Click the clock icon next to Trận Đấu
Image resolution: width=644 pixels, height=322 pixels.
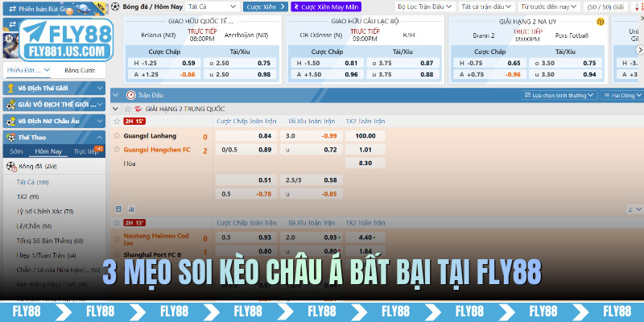pyautogui.click(x=131, y=95)
